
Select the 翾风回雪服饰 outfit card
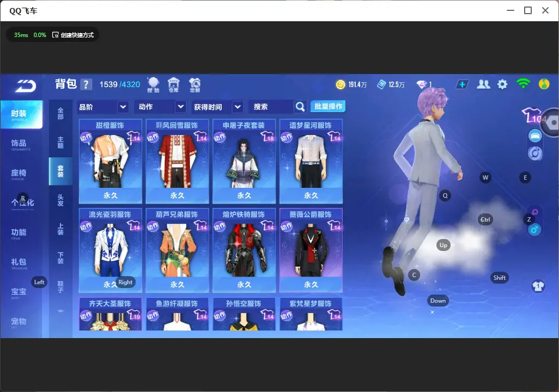point(177,162)
